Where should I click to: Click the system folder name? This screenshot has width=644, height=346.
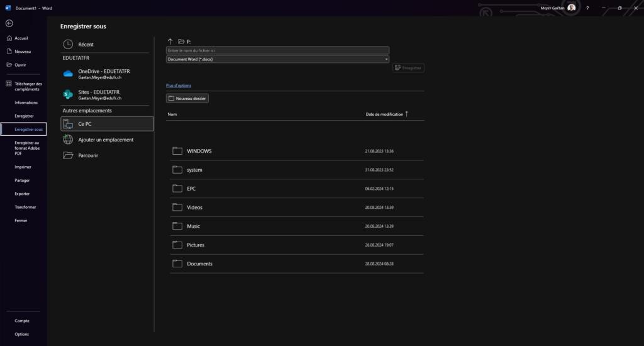click(x=195, y=170)
